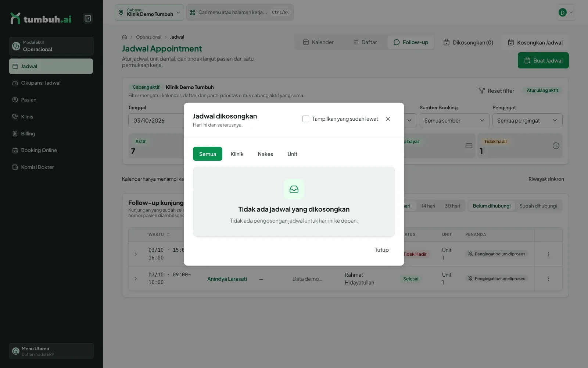Click the Aktif 7 stat card

point(156,146)
